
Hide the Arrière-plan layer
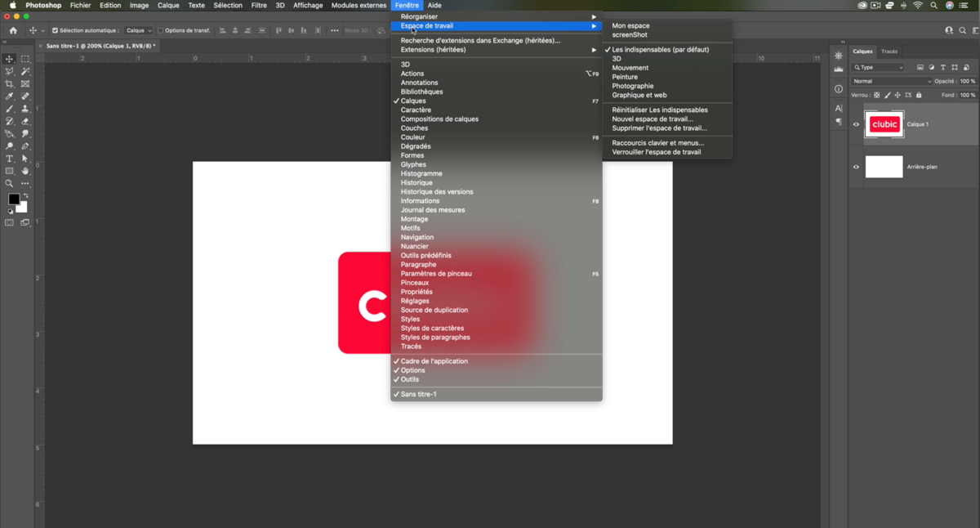click(857, 167)
